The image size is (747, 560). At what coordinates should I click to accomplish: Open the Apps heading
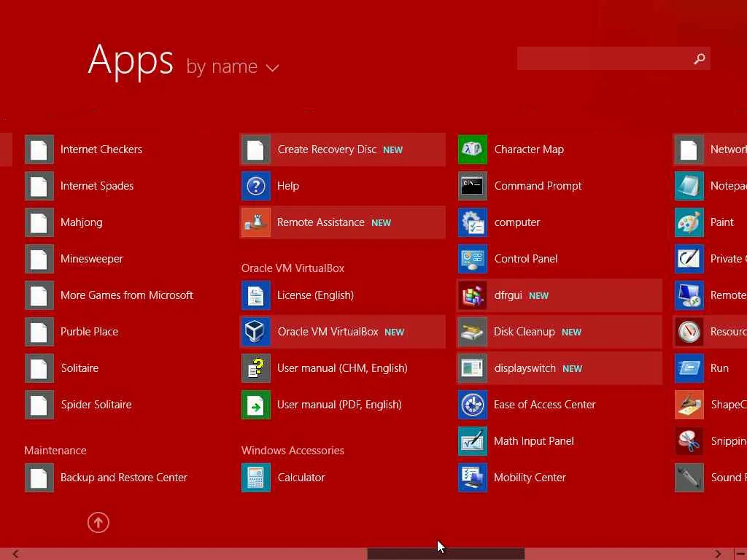click(131, 61)
